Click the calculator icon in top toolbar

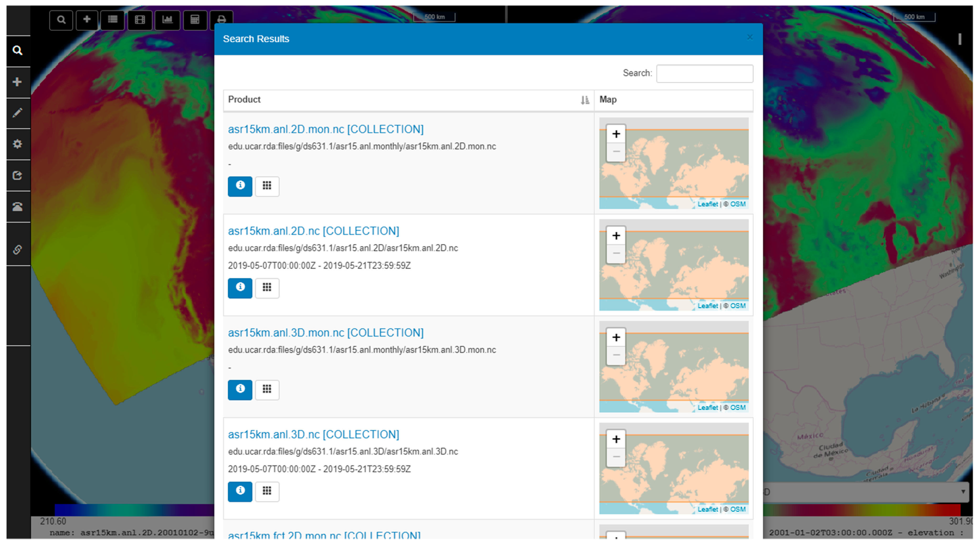coord(195,19)
